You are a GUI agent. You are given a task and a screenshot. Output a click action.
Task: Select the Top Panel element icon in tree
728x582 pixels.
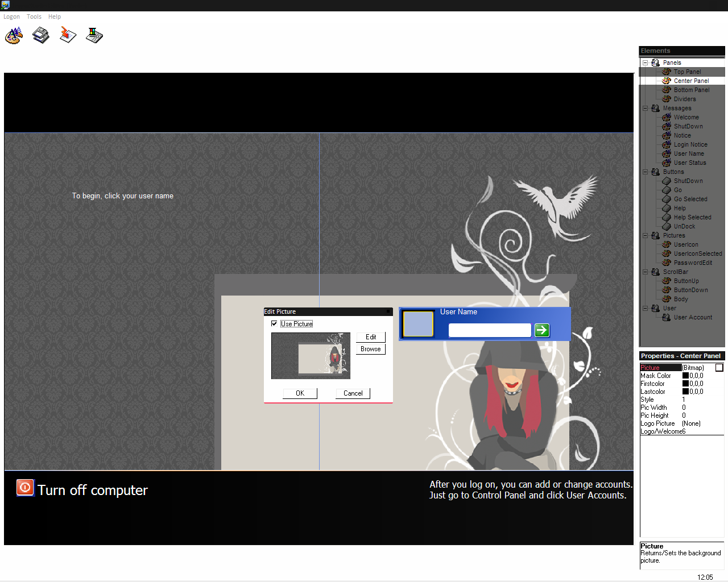(667, 72)
